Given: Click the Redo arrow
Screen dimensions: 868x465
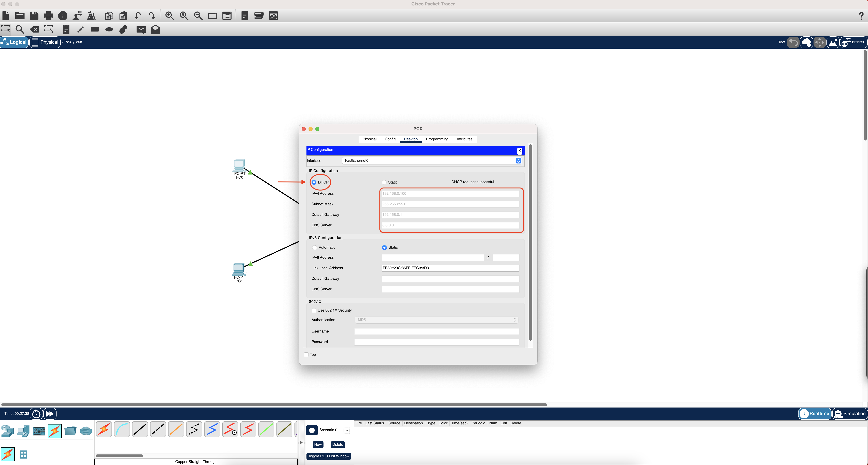Looking at the screenshot, I should coord(152,16).
